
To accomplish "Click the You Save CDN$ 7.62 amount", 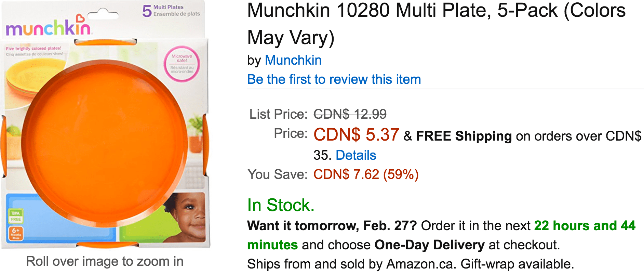I will point(366,174).
